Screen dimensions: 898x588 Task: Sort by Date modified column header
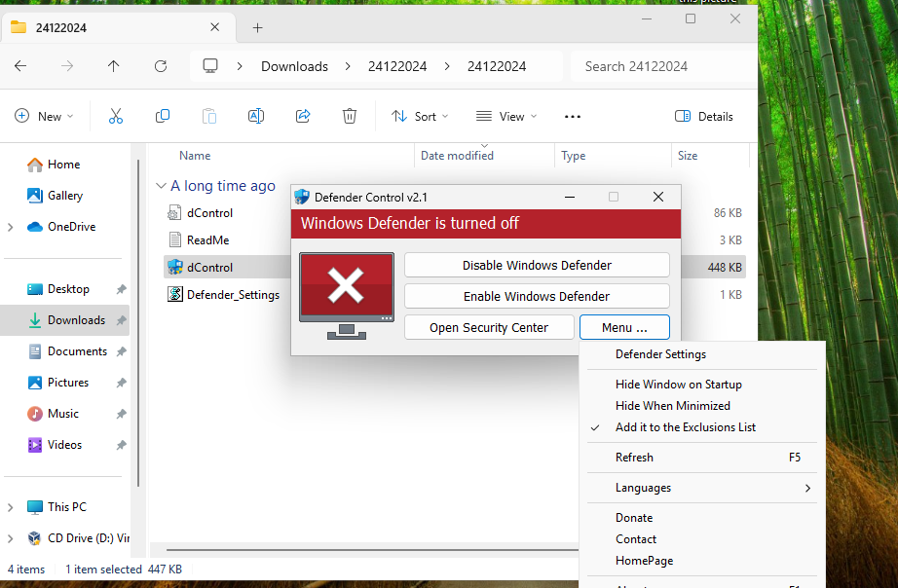484,156
